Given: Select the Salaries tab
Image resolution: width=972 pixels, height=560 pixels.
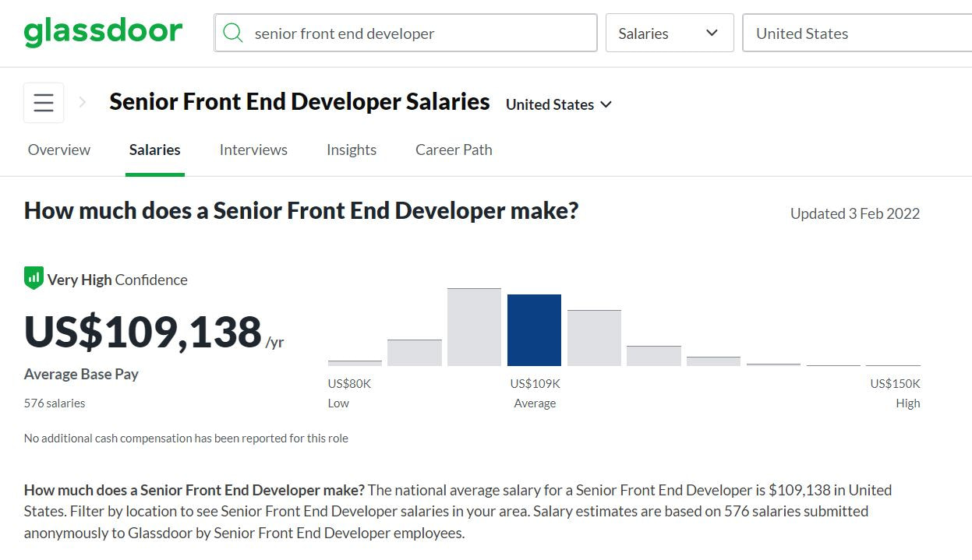Looking at the screenshot, I should click(x=154, y=150).
